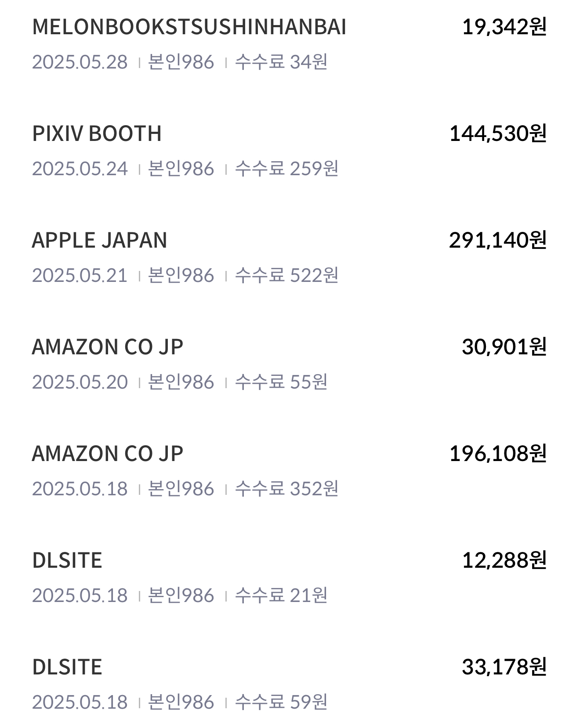
Task: Click the 196,108원 amount
Action: click(498, 454)
